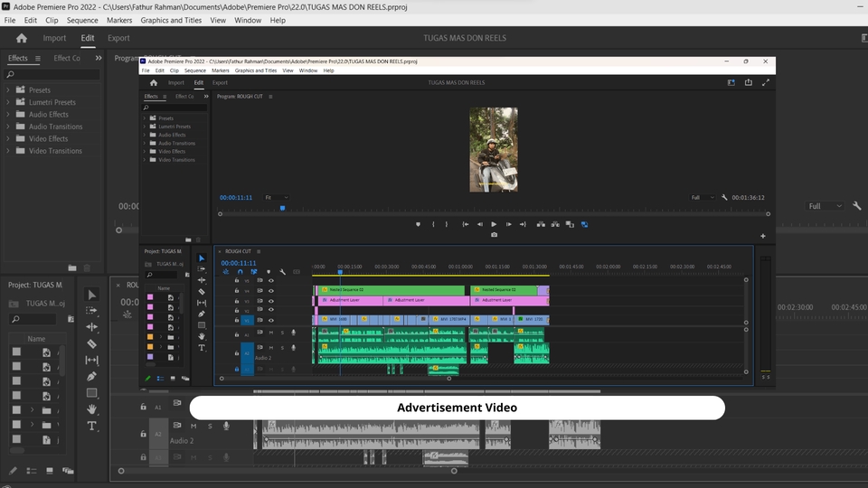The height and width of the screenshot is (488, 868).
Task: Mute track A2 in the outer timeline
Action: click(x=193, y=426)
